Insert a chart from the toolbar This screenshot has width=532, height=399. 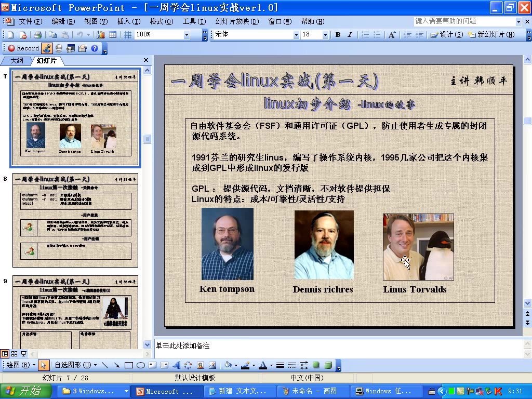(101, 35)
